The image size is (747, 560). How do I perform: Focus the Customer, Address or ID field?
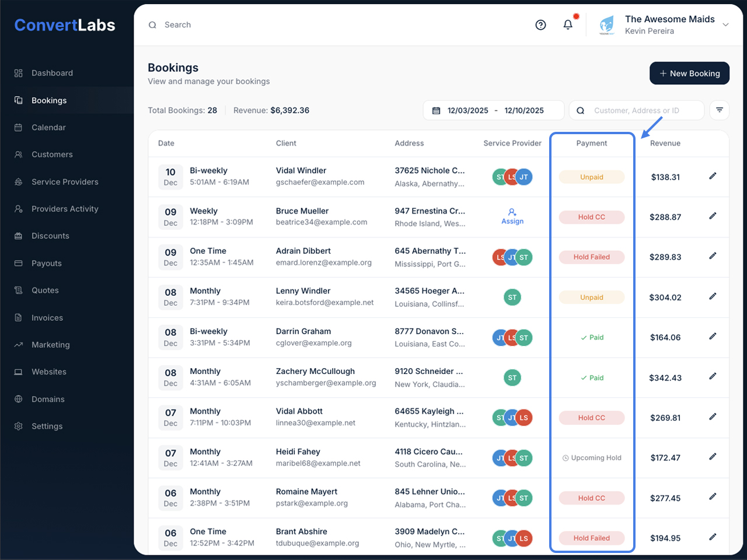(x=642, y=111)
